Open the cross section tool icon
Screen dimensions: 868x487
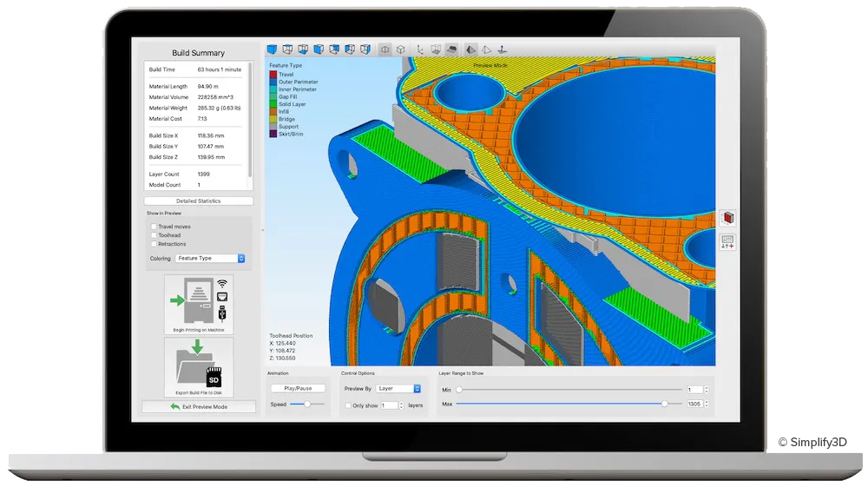[x=728, y=218]
